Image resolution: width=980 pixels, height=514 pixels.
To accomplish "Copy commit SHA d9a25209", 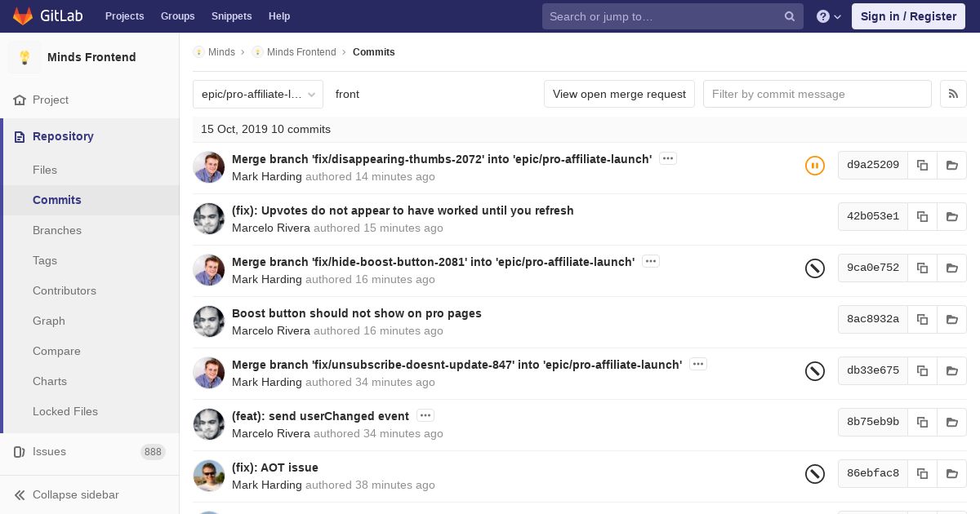I will tap(922, 165).
